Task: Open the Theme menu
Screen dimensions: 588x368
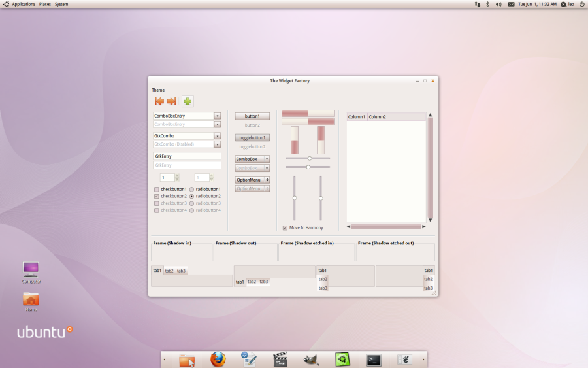Action: pyautogui.click(x=158, y=90)
